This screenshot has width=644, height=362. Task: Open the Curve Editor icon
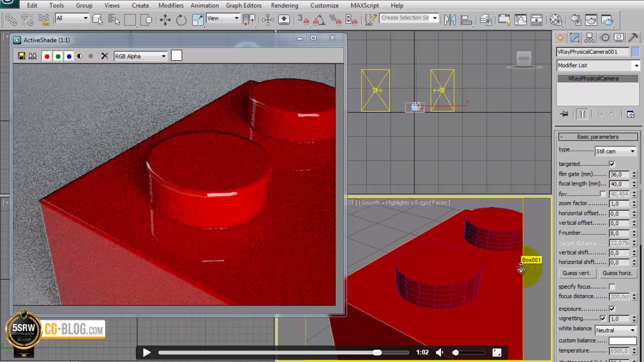click(520, 19)
